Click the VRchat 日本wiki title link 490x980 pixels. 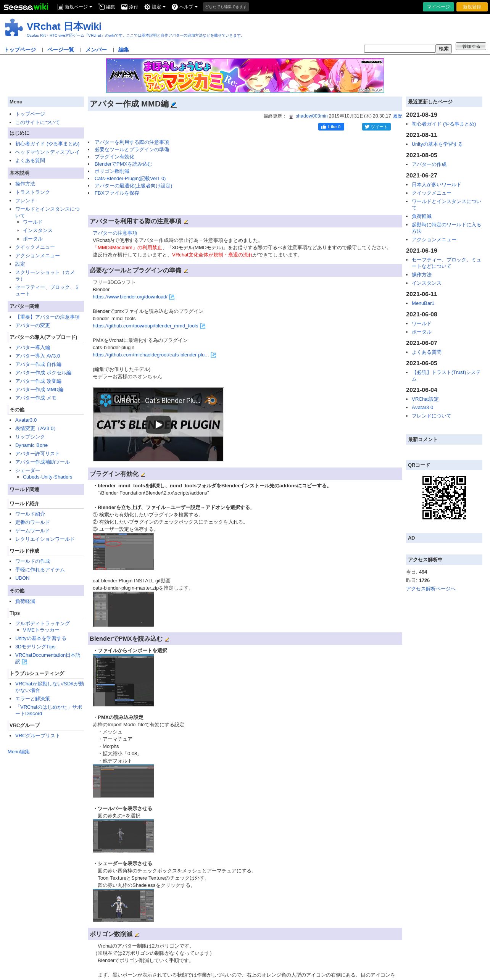point(64,26)
